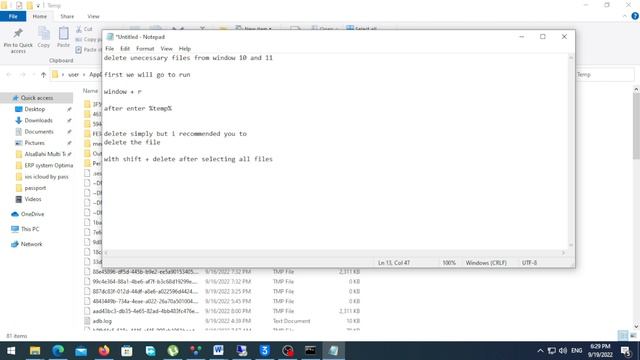The height and width of the screenshot is (360, 640).
Task: Click the network icon in system tray
Action: tap(551, 351)
